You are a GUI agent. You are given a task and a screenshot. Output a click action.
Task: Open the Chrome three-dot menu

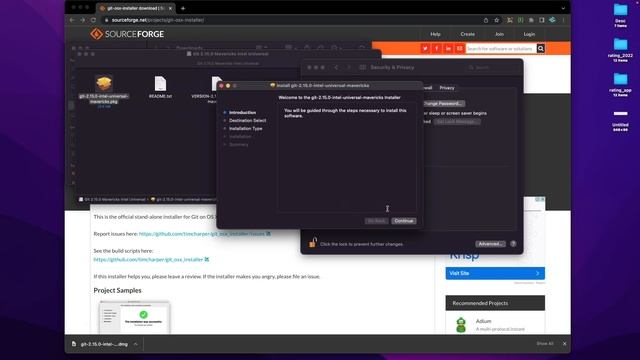pyautogui.click(x=563, y=20)
